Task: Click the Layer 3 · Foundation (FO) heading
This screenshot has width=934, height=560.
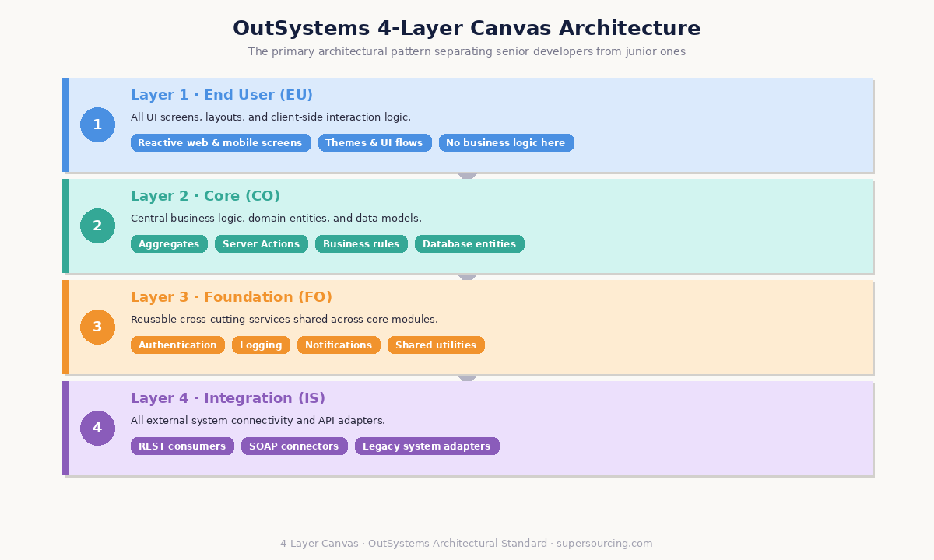Action: point(231,297)
